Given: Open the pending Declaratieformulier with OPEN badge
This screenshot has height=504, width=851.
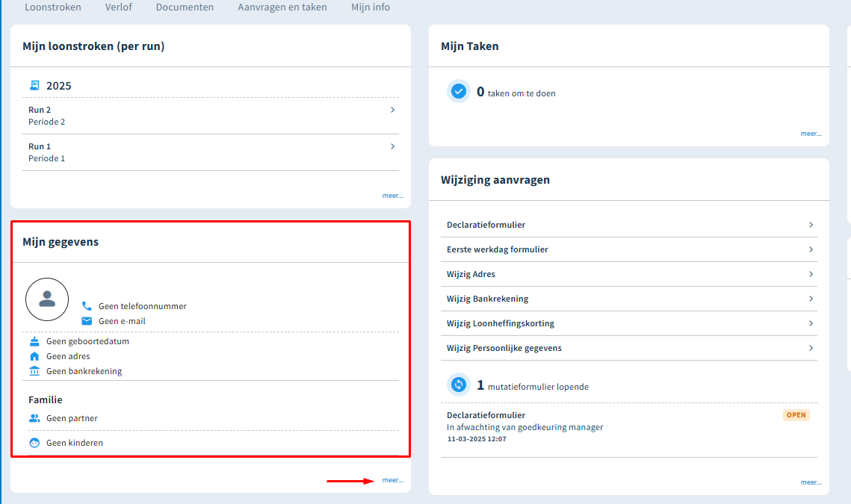Looking at the screenshot, I should [x=486, y=415].
